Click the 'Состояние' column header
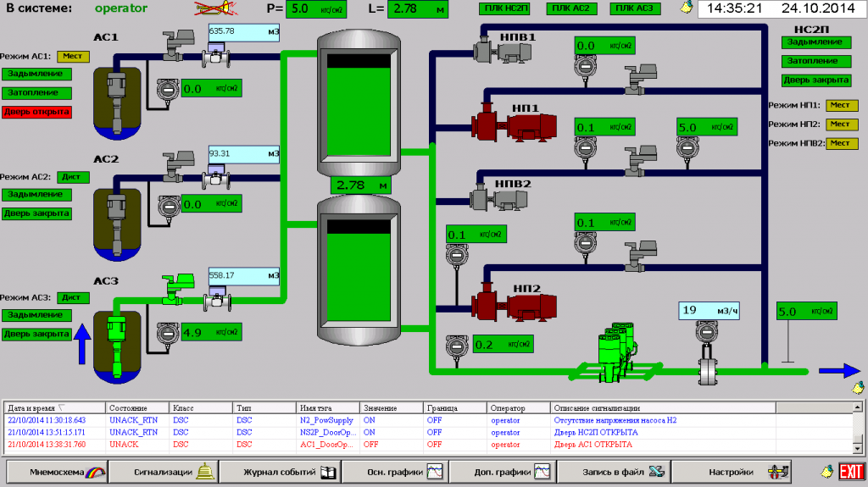 pos(136,407)
